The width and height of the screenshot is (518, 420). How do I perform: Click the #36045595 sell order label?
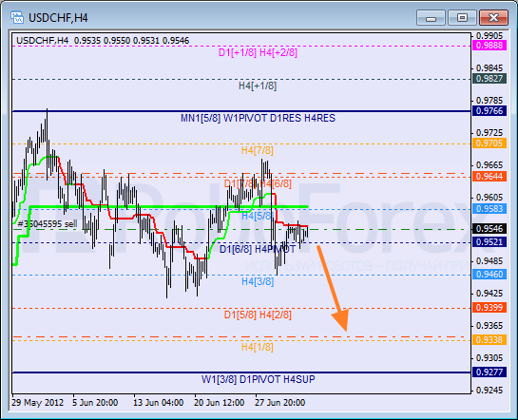pos(47,224)
